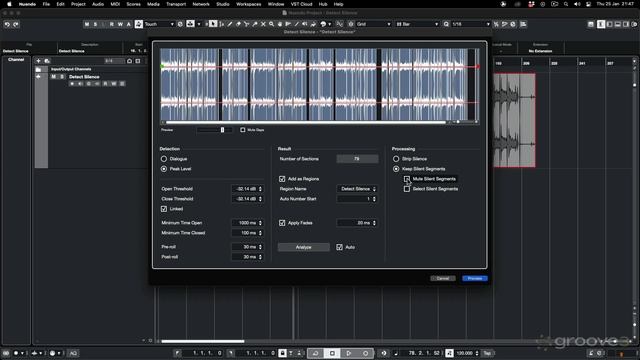Click the Tap tempo button

click(x=487, y=353)
